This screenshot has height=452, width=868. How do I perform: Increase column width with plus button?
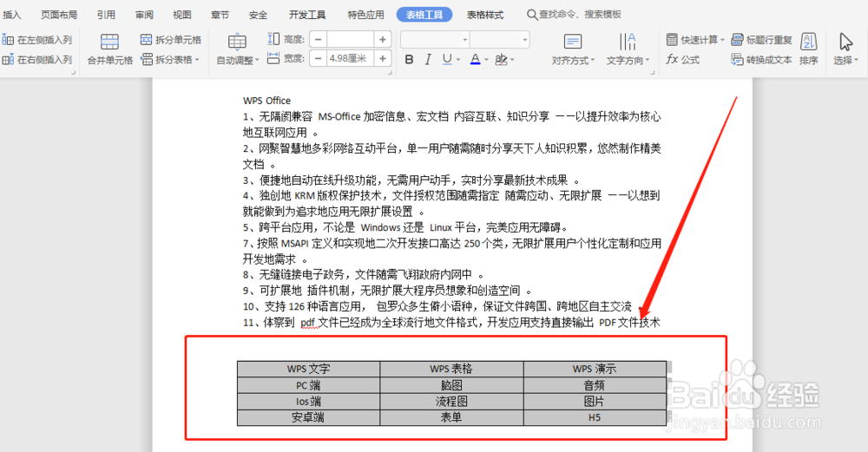383,58
